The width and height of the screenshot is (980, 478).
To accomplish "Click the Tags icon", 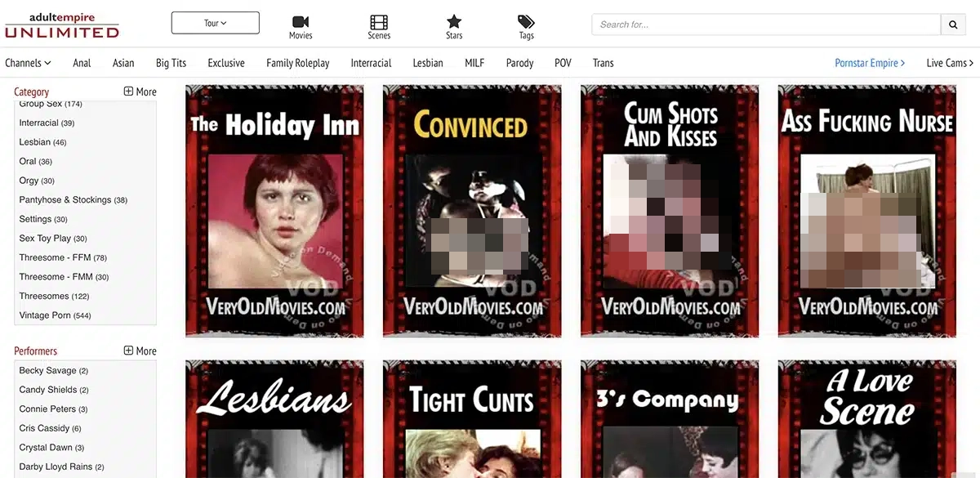I will pyautogui.click(x=527, y=22).
